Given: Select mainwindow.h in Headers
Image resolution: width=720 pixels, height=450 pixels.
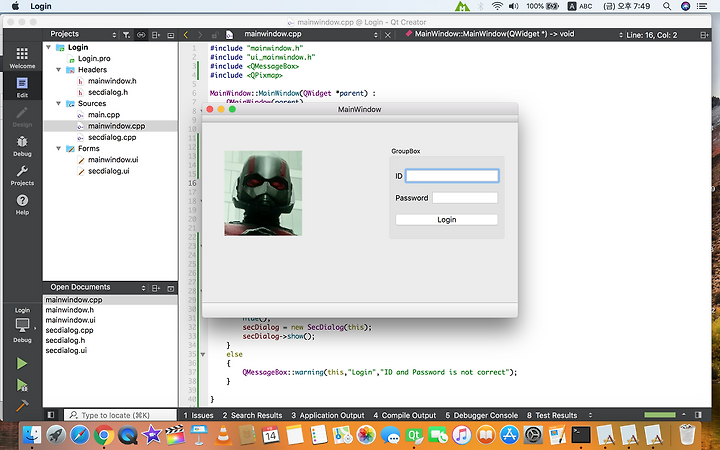Looking at the screenshot, I should (112, 81).
